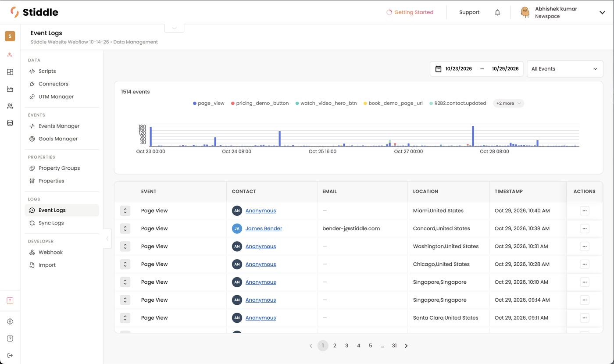This screenshot has height=364, width=614.
Task: Toggle watch_video_hero_btn legend series
Action: point(326,103)
